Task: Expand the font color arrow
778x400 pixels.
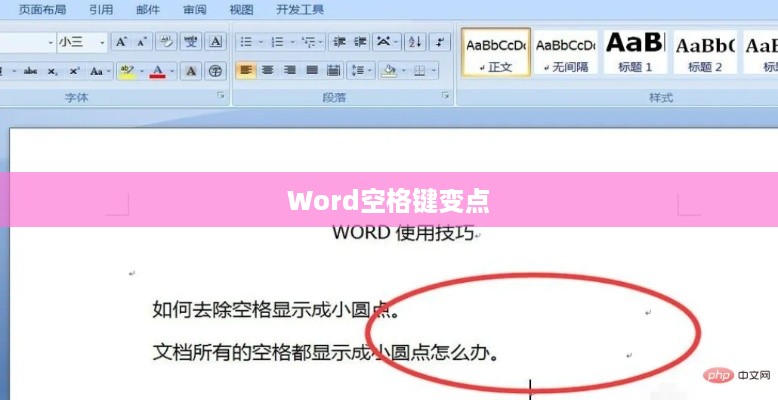Action: pos(172,71)
